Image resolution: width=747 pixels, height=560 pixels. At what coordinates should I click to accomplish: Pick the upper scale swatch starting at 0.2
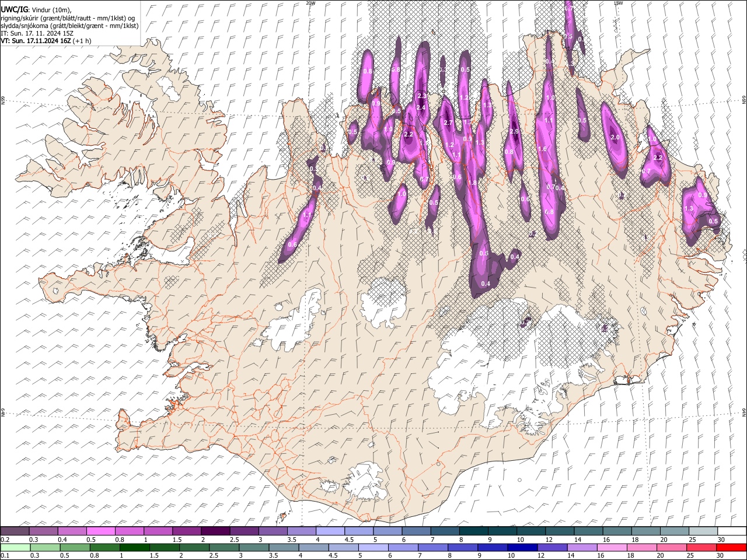pyautogui.click(x=15, y=531)
